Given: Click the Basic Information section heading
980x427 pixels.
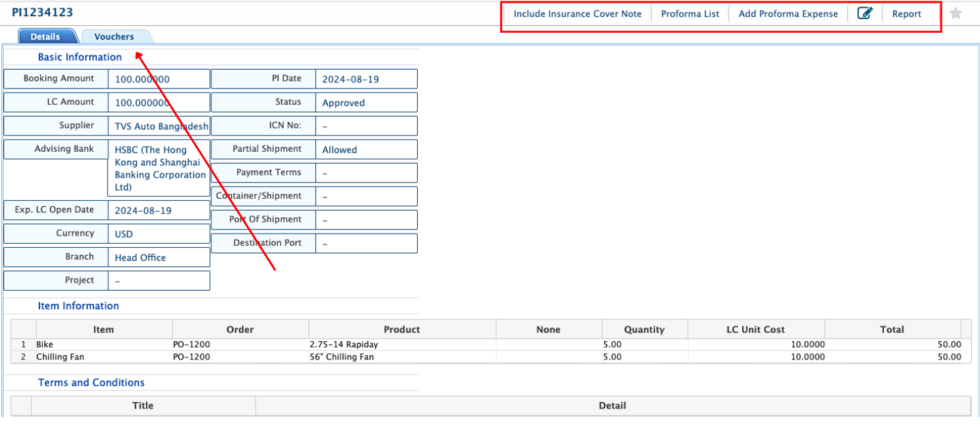Looking at the screenshot, I should 80,57.
